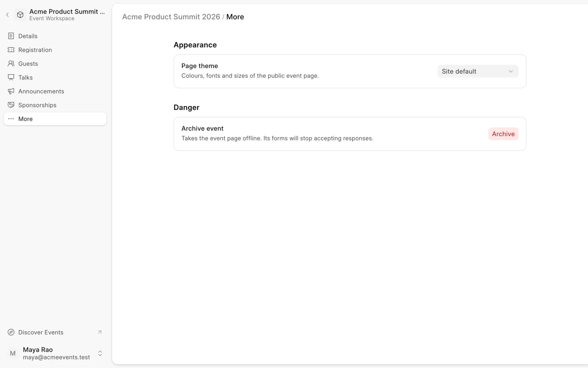Click the Archive event row title

pos(202,128)
